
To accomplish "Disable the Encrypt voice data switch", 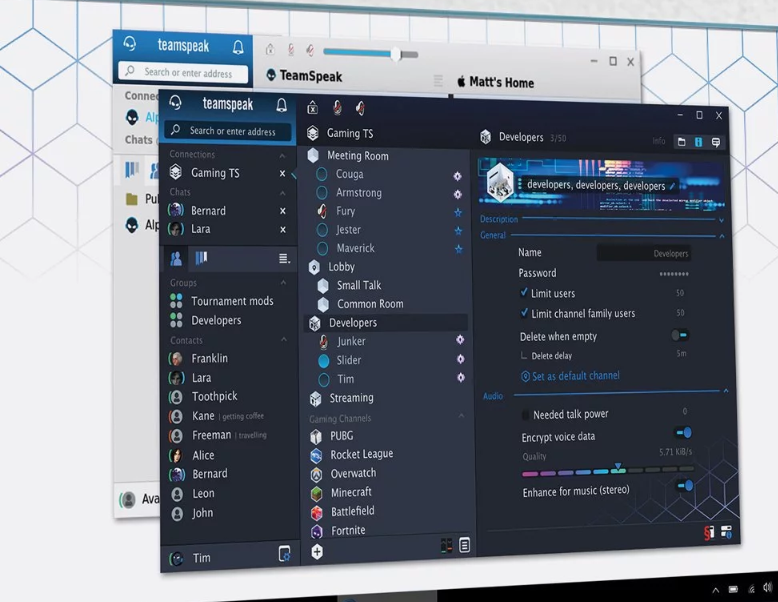I will point(684,433).
